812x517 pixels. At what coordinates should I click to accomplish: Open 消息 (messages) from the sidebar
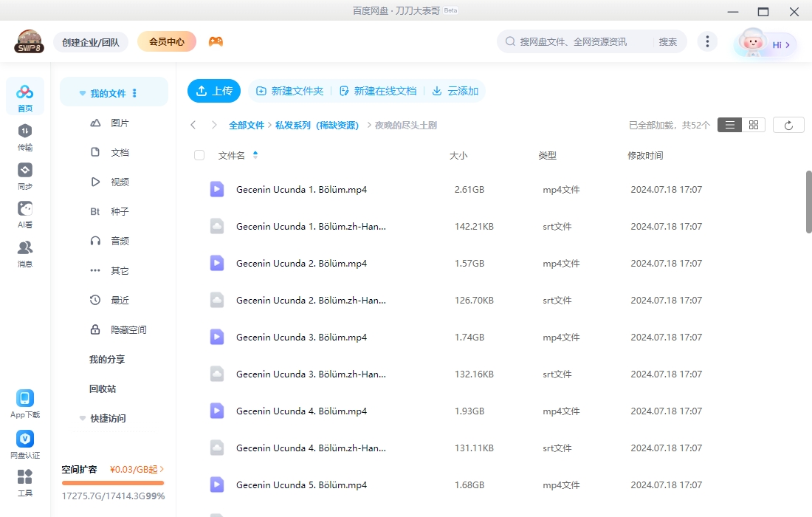click(24, 251)
